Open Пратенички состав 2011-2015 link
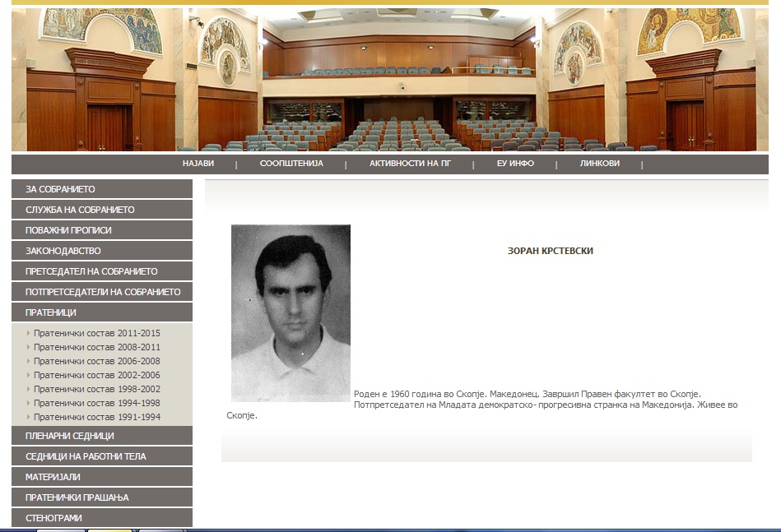This screenshot has width=781, height=532. (x=96, y=334)
